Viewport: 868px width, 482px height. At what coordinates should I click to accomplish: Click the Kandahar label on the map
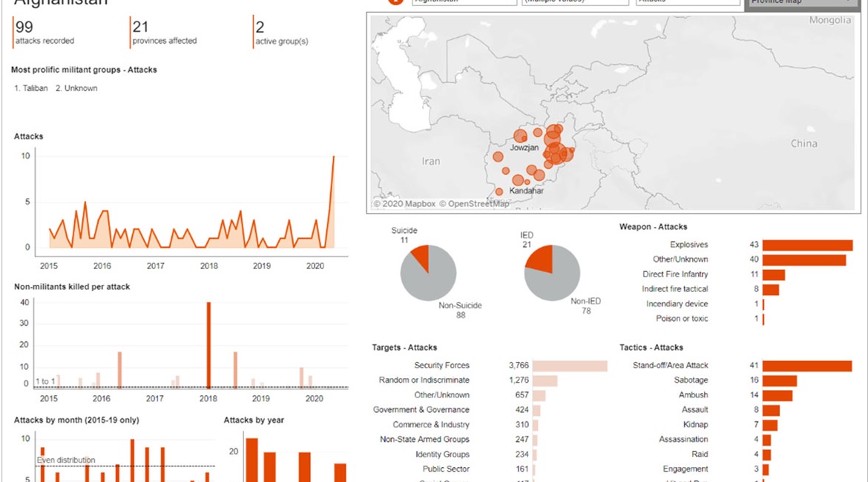pyautogui.click(x=526, y=191)
